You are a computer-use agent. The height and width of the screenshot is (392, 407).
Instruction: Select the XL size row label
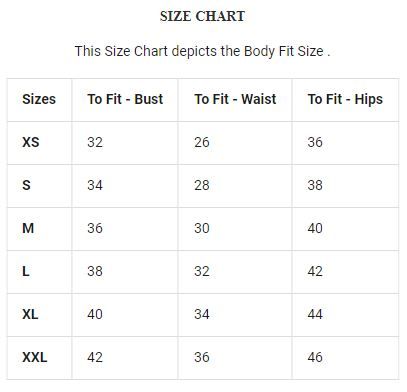click(30, 314)
